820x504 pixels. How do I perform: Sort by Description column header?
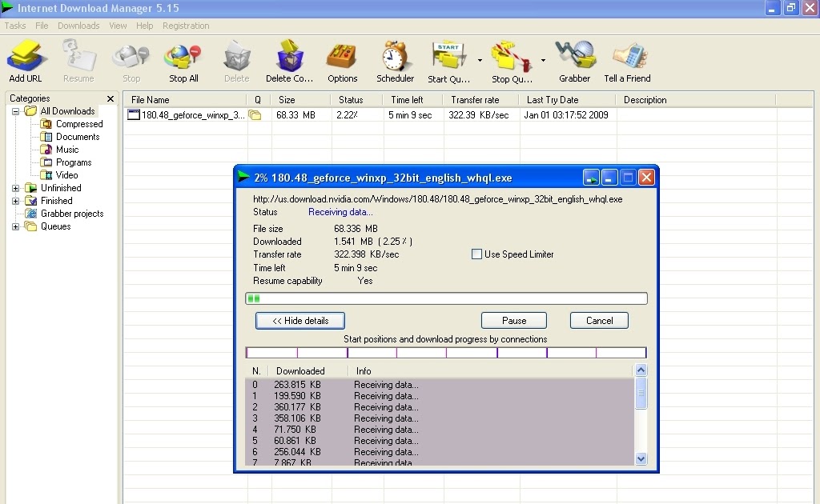point(696,100)
